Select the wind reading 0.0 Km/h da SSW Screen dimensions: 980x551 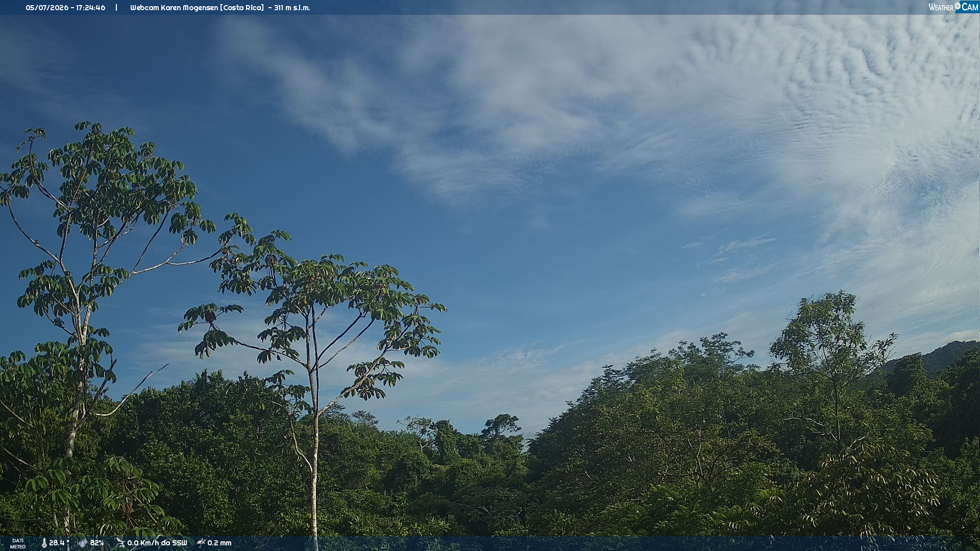pos(157,543)
